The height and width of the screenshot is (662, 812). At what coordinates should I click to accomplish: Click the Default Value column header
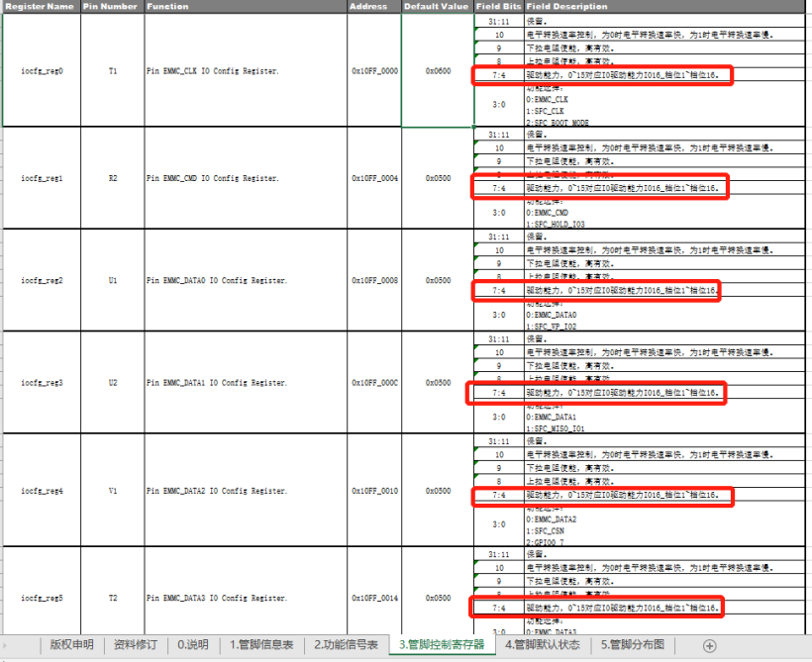tap(437, 7)
